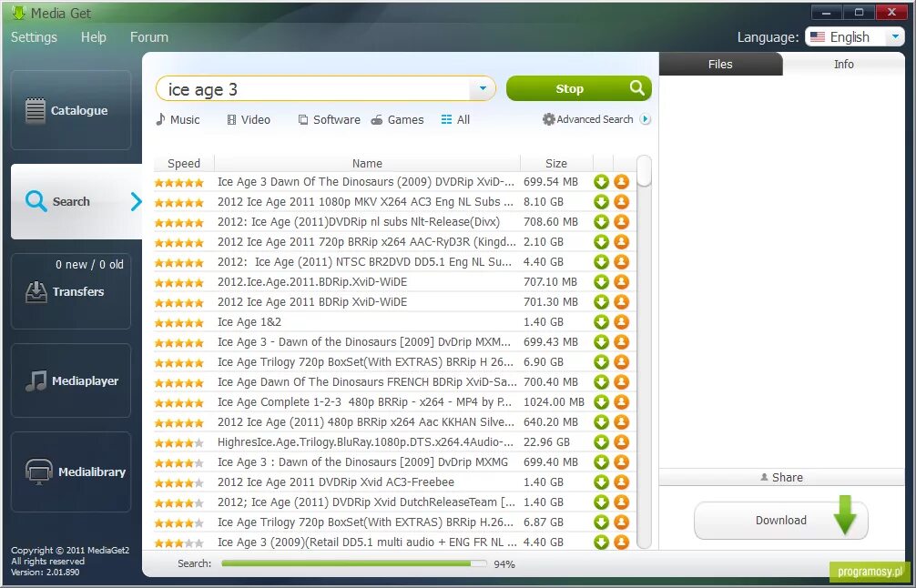The height and width of the screenshot is (588, 916).
Task: Click the Stop search button
Action: (x=578, y=88)
